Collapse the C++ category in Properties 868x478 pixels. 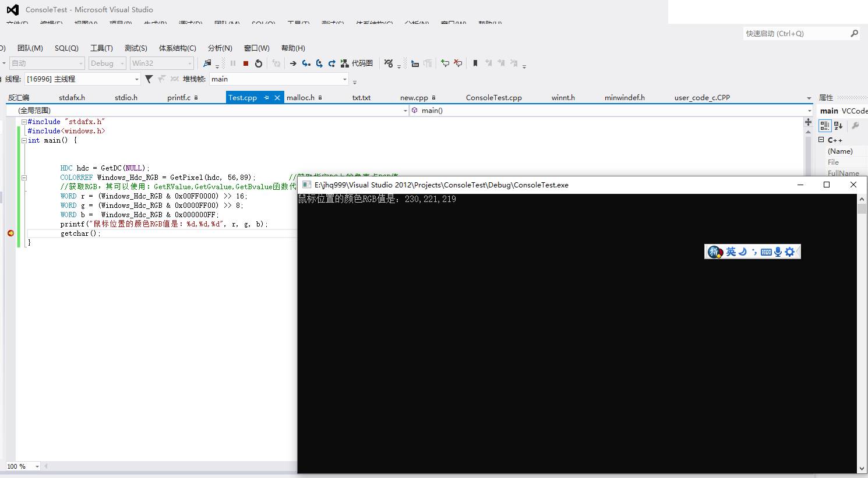point(821,140)
